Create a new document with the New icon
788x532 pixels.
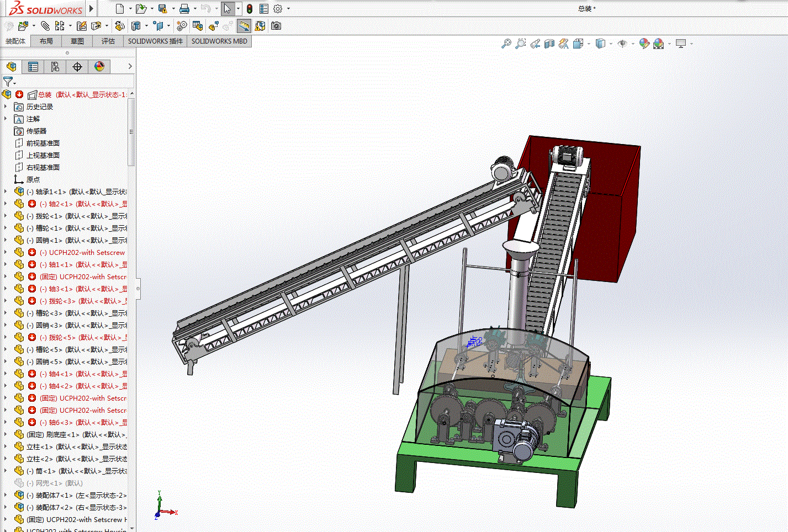[120, 9]
